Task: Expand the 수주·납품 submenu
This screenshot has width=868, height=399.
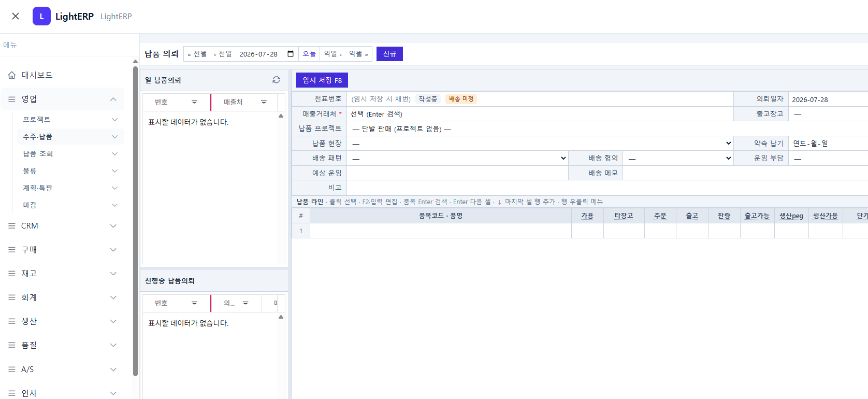Action: coord(115,137)
